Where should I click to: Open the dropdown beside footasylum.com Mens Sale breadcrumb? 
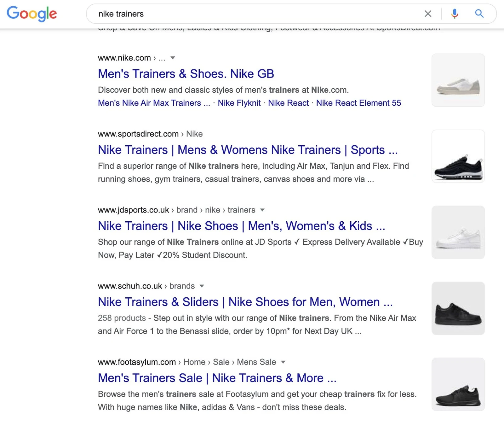click(x=283, y=362)
